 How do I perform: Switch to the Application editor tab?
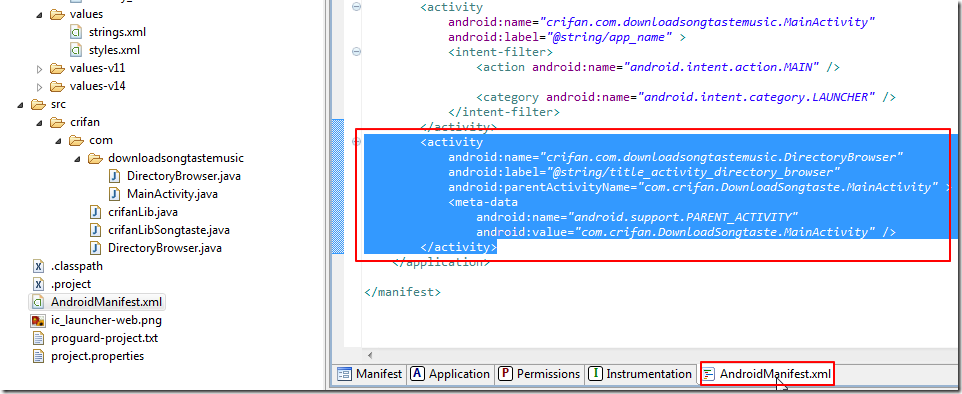click(450, 374)
